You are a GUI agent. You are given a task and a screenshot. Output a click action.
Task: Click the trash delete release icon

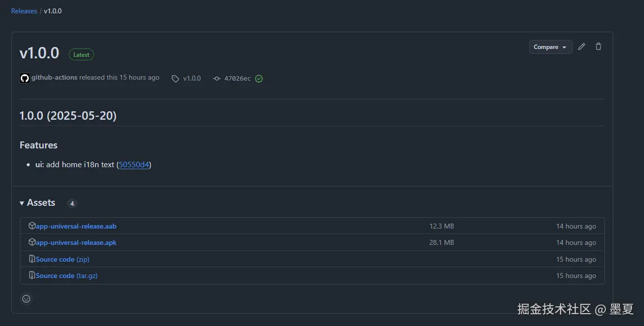[x=598, y=47]
